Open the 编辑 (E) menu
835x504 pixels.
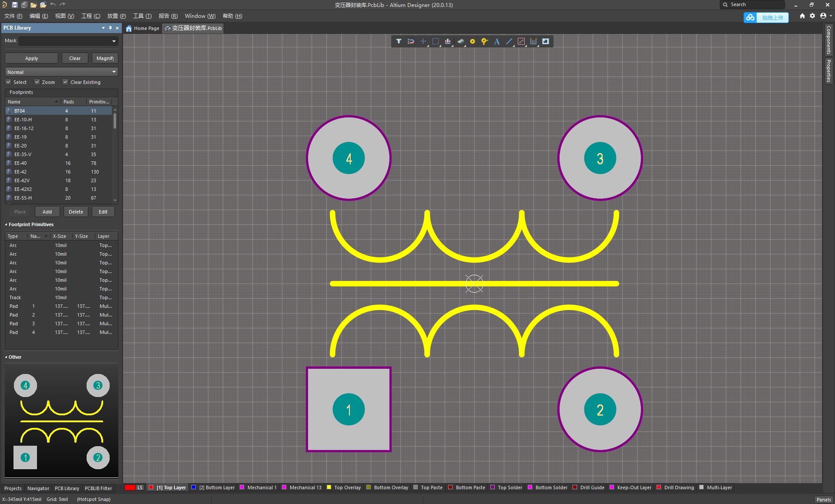pyautogui.click(x=39, y=16)
